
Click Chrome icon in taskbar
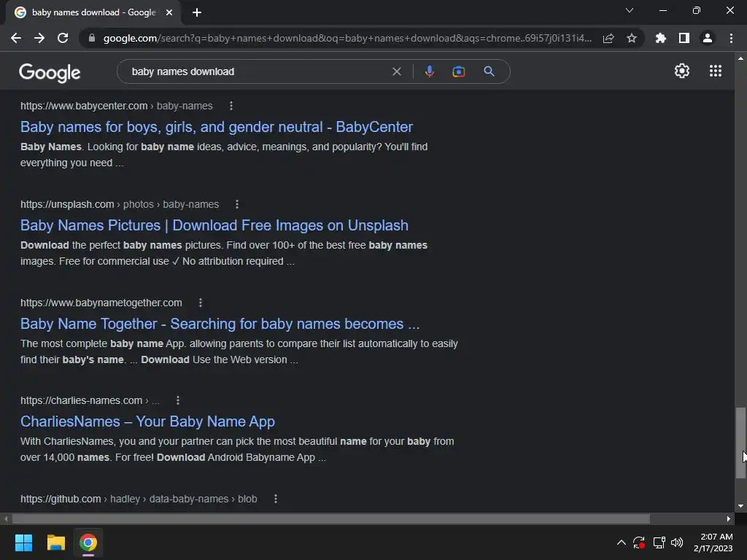coord(88,542)
